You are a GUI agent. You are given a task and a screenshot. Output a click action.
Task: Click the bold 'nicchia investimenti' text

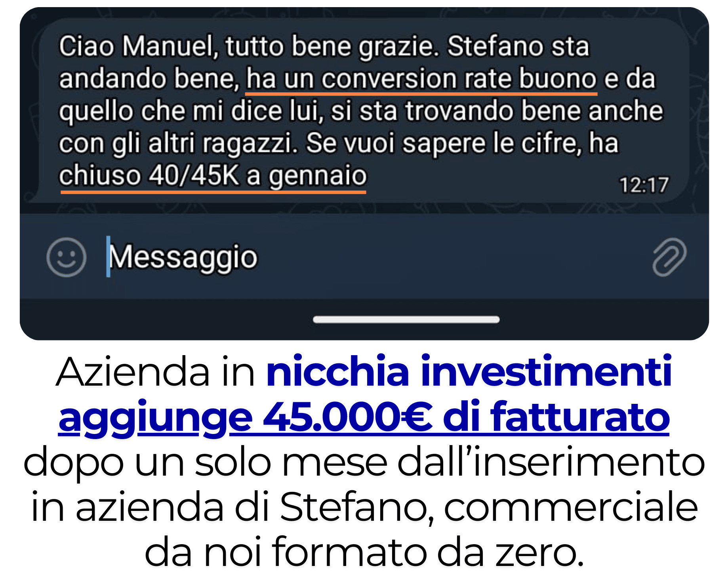coord(469,371)
